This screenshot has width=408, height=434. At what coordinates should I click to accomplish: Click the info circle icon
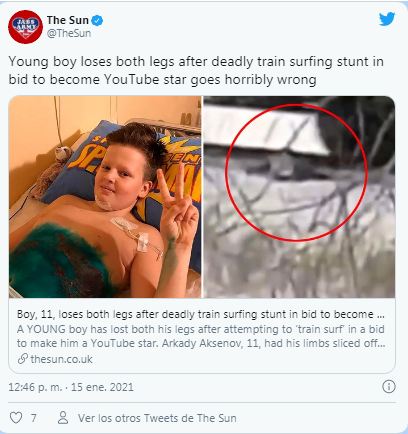coord(389,387)
